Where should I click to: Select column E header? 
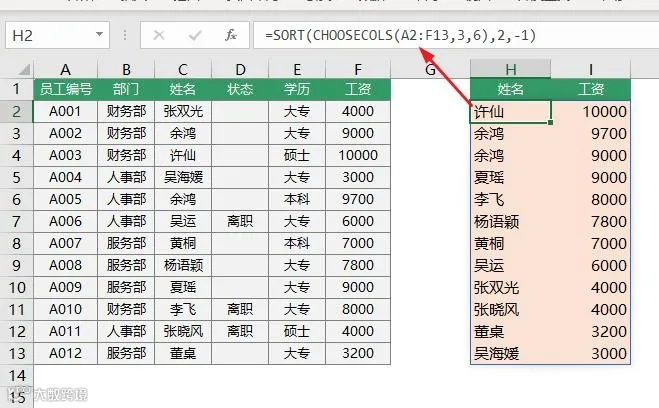pos(297,69)
